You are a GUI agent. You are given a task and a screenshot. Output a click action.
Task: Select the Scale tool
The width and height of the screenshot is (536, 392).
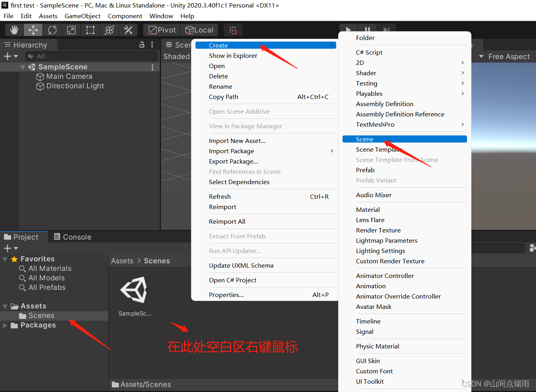pyautogui.click(x=71, y=30)
